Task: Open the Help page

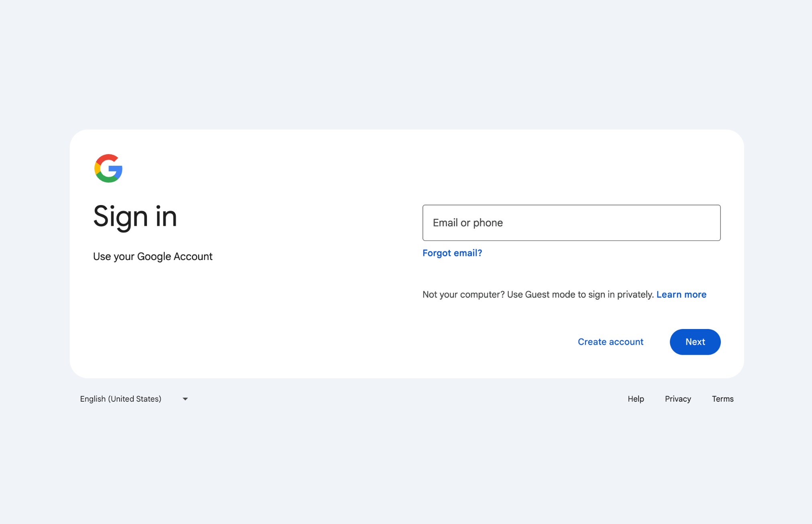Action: click(635, 398)
